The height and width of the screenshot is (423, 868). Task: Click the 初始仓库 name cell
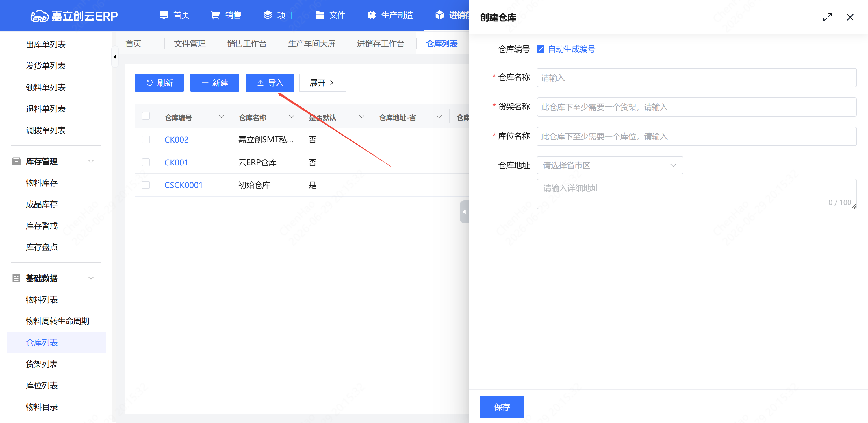point(254,185)
